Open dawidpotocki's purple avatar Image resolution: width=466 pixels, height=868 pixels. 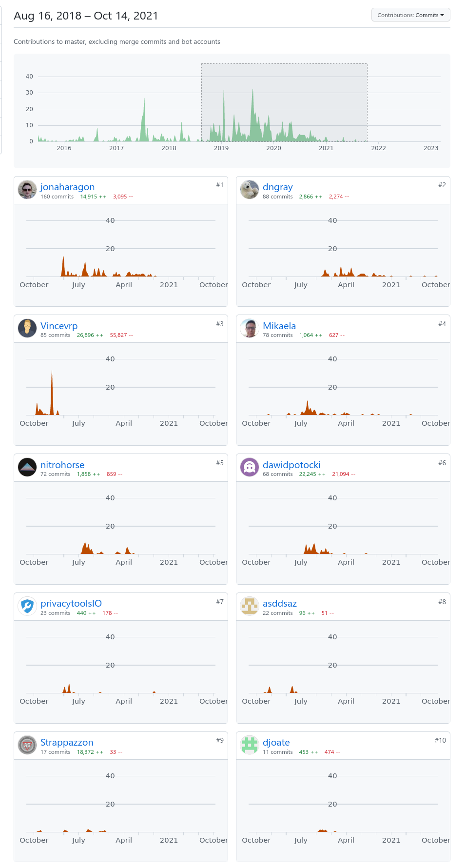click(250, 467)
